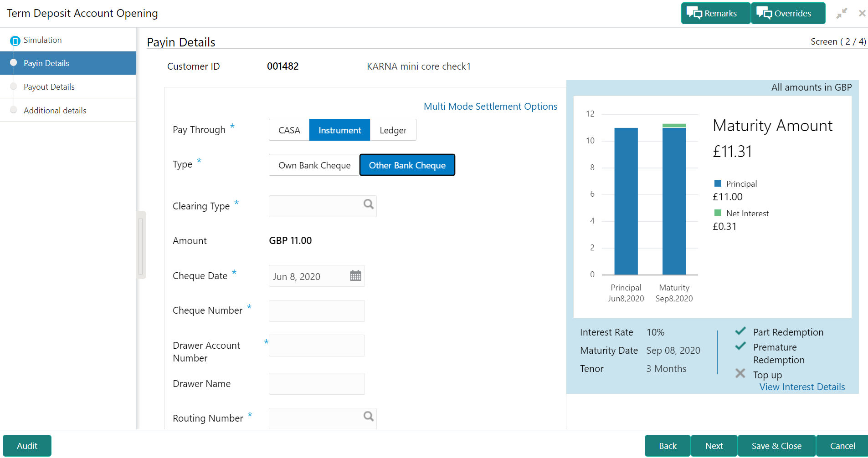
Task: Choose Instrument as pay through option
Action: (x=340, y=130)
